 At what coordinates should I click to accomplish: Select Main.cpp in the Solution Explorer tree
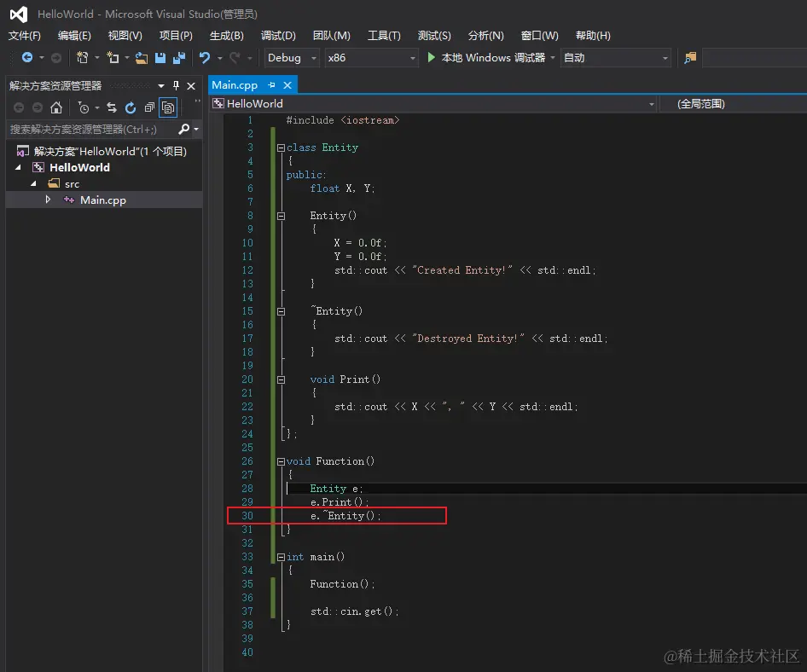103,200
